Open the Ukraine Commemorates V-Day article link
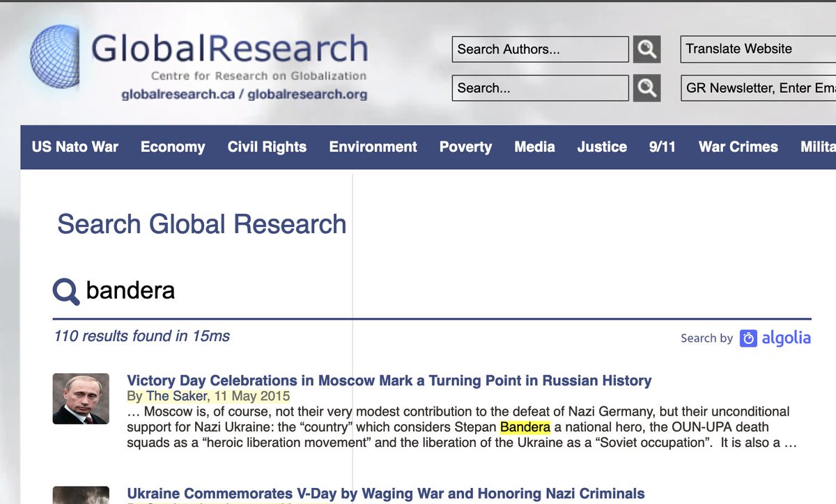 (386, 494)
